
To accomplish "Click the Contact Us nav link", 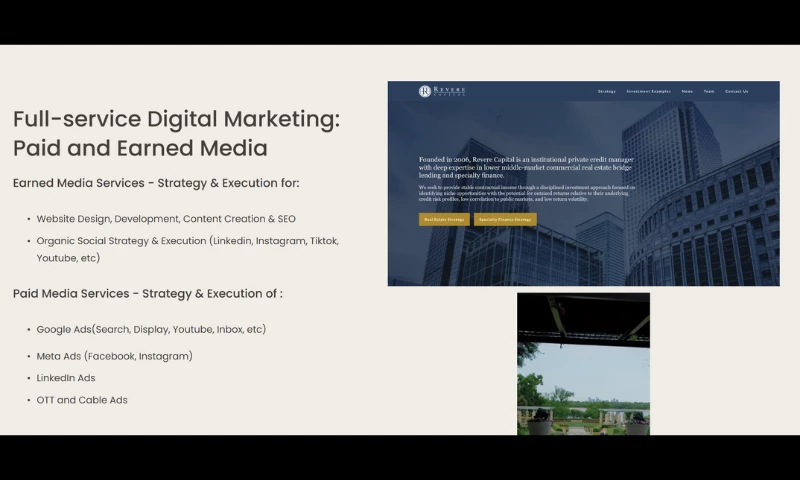I will pos(736,91).
